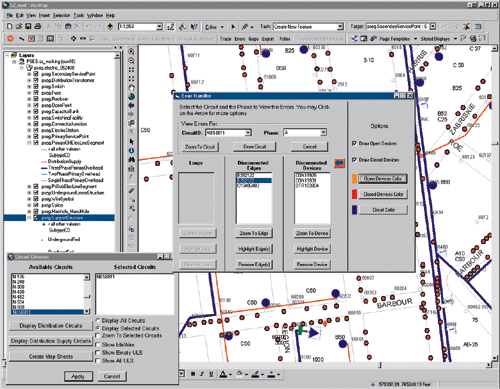Select the Edit tool arrow in Editor toolbar

pyautogui.click(x=233, y=27)
